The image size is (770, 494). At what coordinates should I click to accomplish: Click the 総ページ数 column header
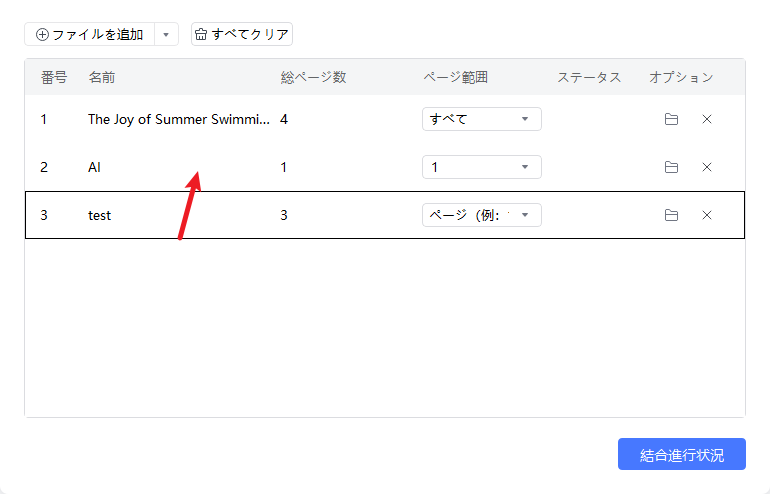313,77
